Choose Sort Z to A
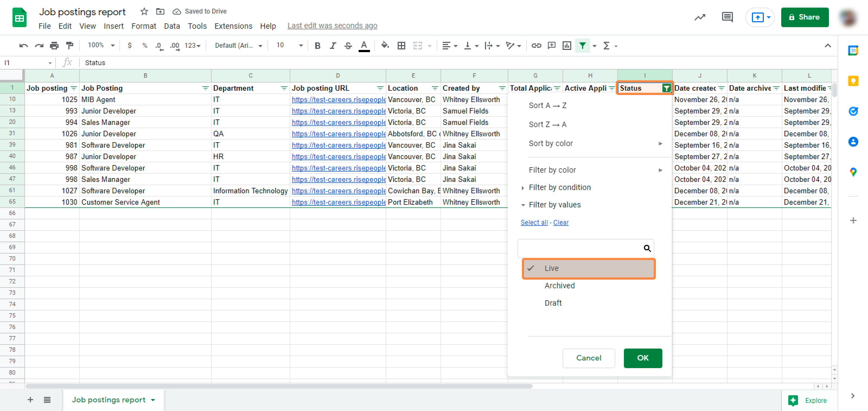 click(548, 125)
